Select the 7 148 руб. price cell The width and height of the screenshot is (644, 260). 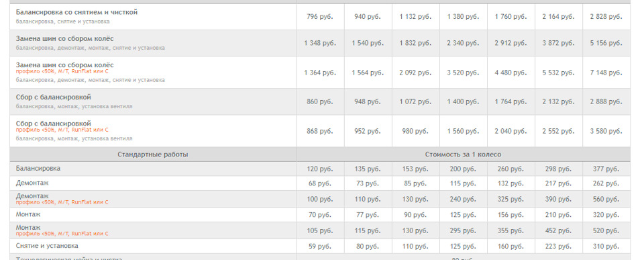tap(606, 73)
